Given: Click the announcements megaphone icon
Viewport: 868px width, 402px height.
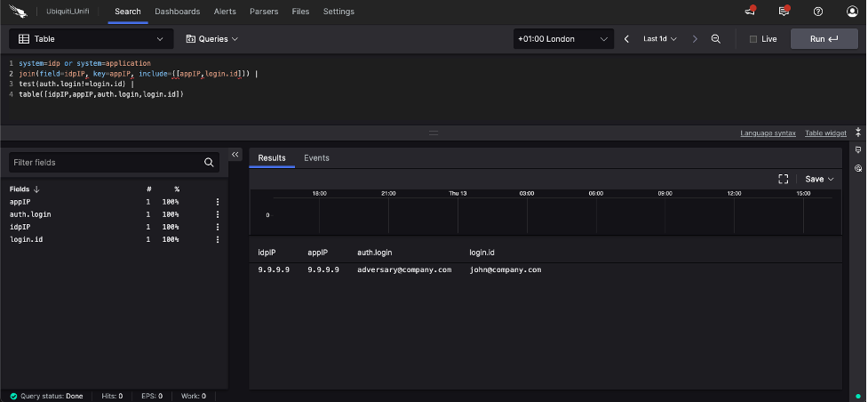Looking at the screenshot, I should tap(749, 12).
